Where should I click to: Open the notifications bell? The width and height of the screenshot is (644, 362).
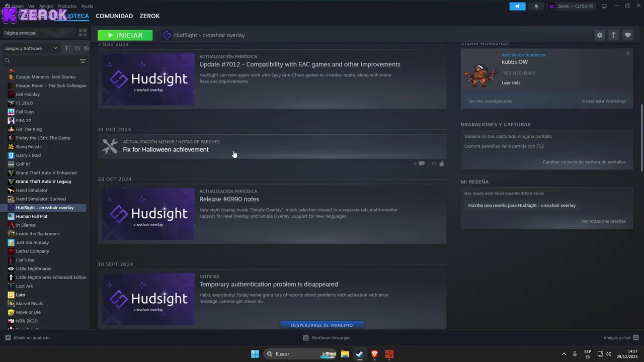click(536, 6)
